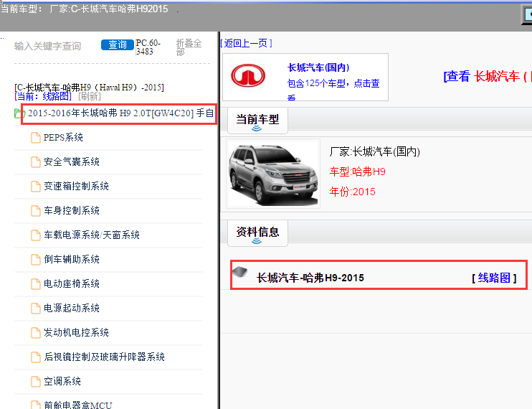Viewport: 532px width, 409px height.
Task: Open 后视镜控制及玻璃升降器系统 entry
Action: (104, 357)
